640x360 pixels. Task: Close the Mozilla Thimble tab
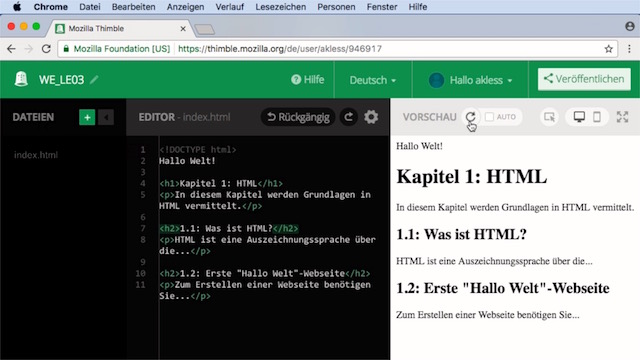tap(183, 29)
